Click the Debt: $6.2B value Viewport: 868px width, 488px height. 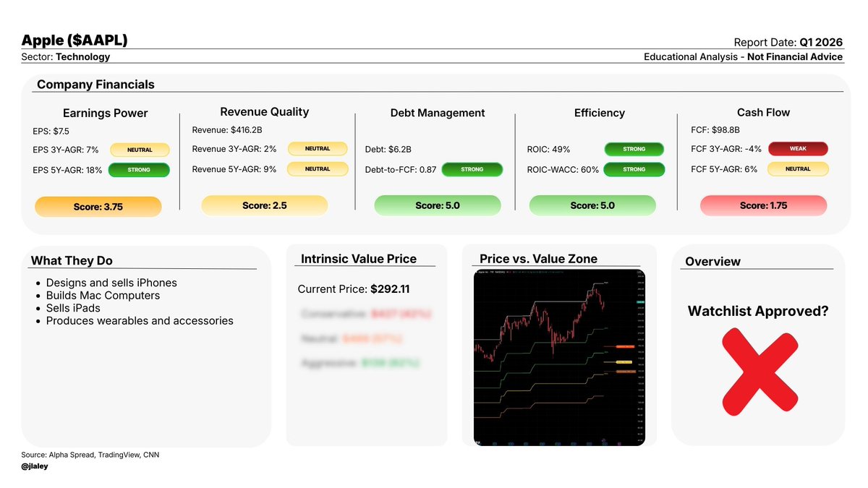pyautogui.click(x=388, y=150)
